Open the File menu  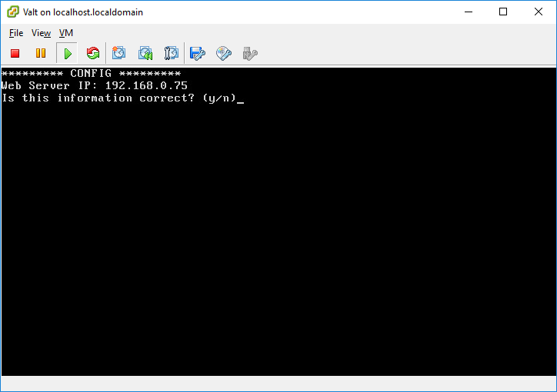pos(16,33)
